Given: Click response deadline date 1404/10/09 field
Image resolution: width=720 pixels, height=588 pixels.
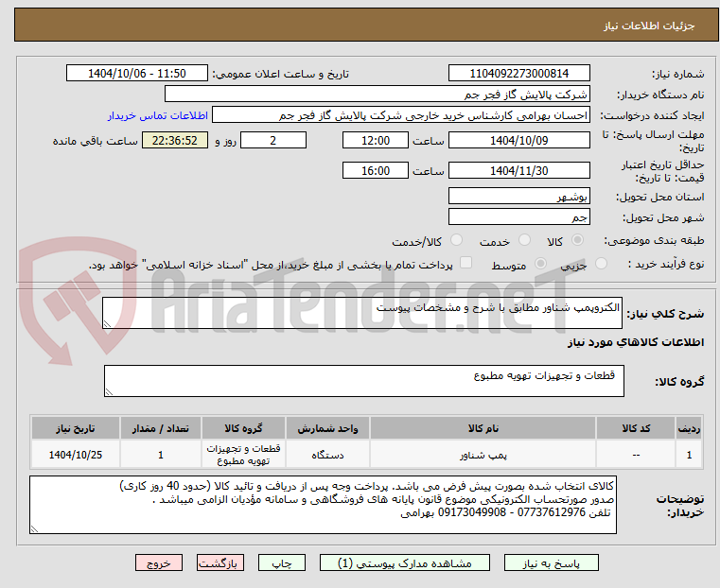Looking at the screenshot, I should [518, 140].
